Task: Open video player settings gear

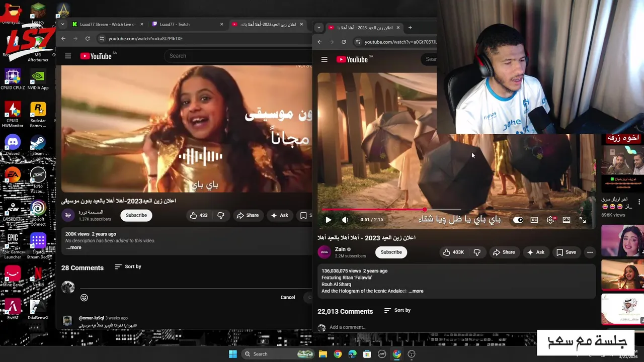Action: pyautogui.click(x=550, y=220)
